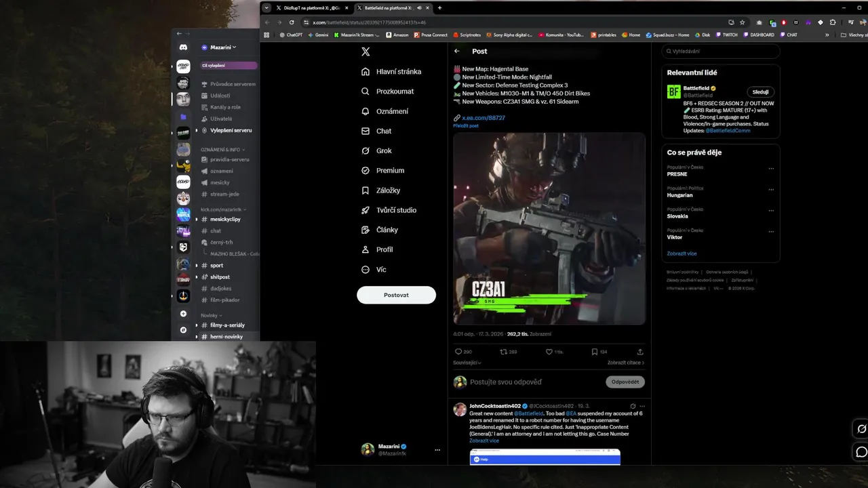The height and width of the screenshot is (488, 868).
Task: Click Sleduji button for Battlefield
Action: pos(760,91)
